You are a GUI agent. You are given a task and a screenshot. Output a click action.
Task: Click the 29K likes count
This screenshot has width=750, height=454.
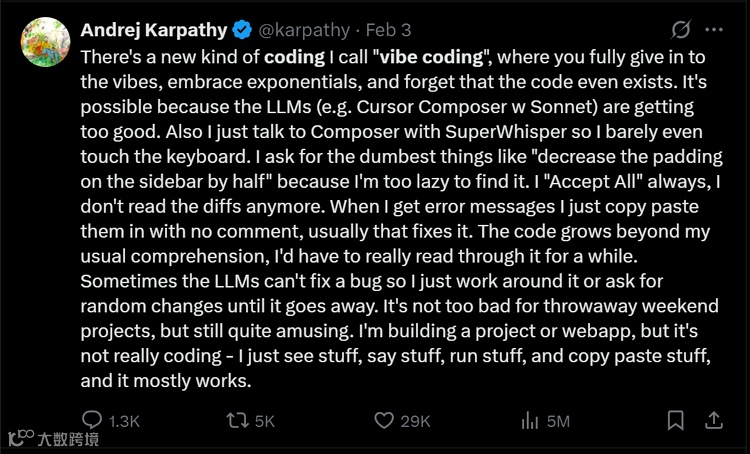click(415, 421)
